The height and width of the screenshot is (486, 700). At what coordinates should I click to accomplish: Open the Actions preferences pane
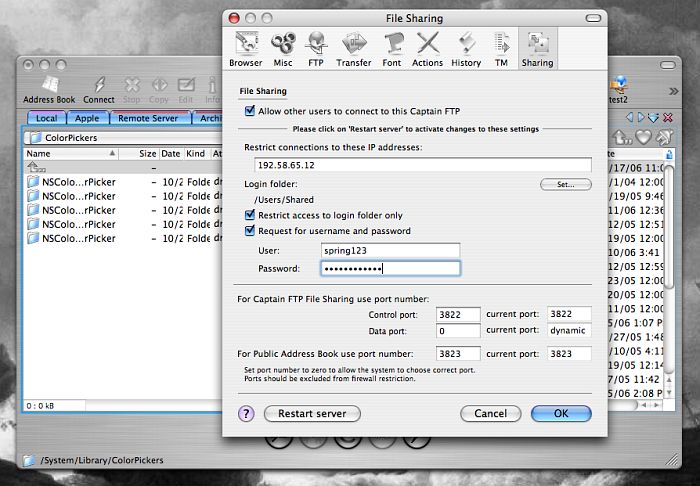pos(427,49)
